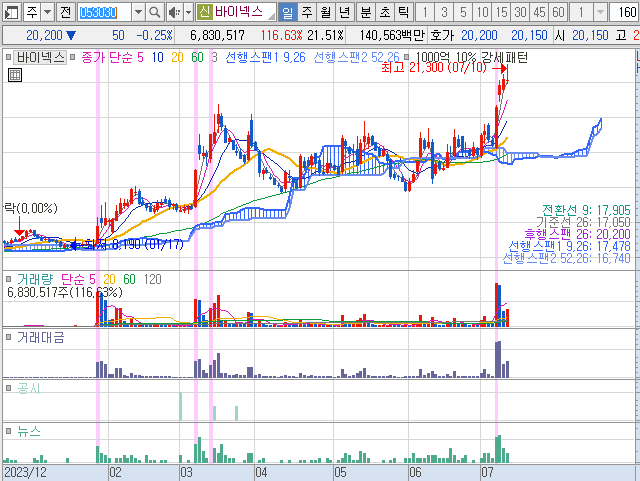The image size is (640, 481).
Task: Click the 공시 panel label
Action: coord(29,388)
